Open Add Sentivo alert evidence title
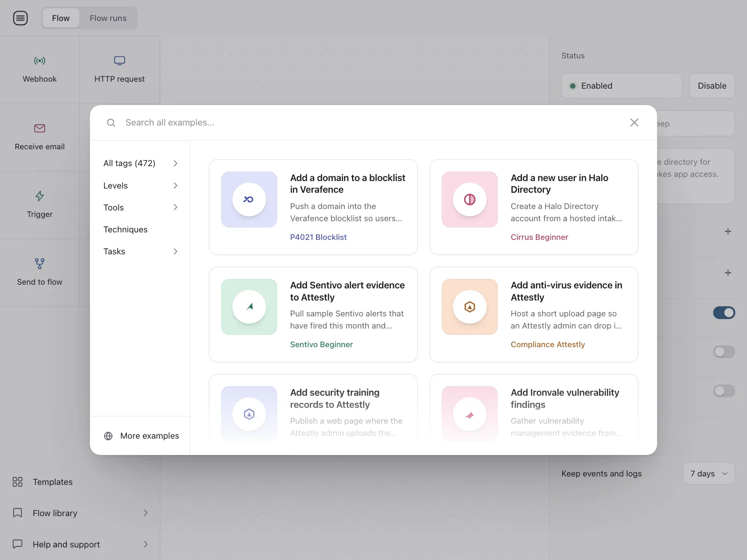 pyautogui.click(x=347, y=291)
